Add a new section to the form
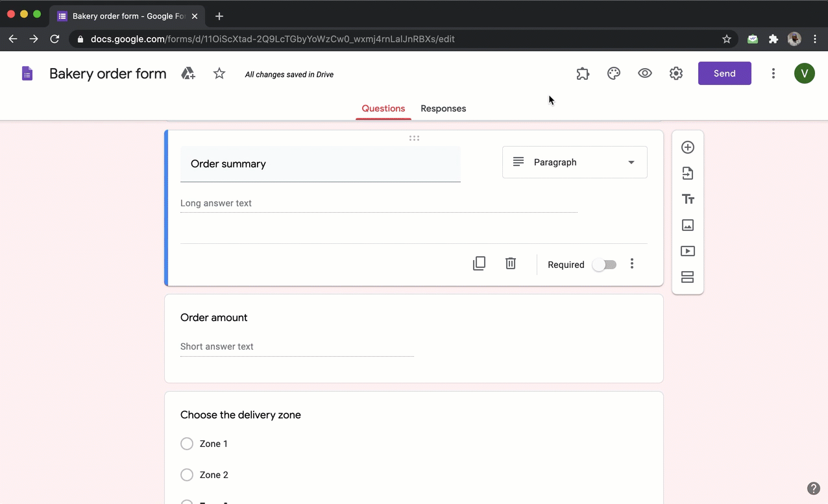Screen dimensions: 828x504 [x=687, y=277]
